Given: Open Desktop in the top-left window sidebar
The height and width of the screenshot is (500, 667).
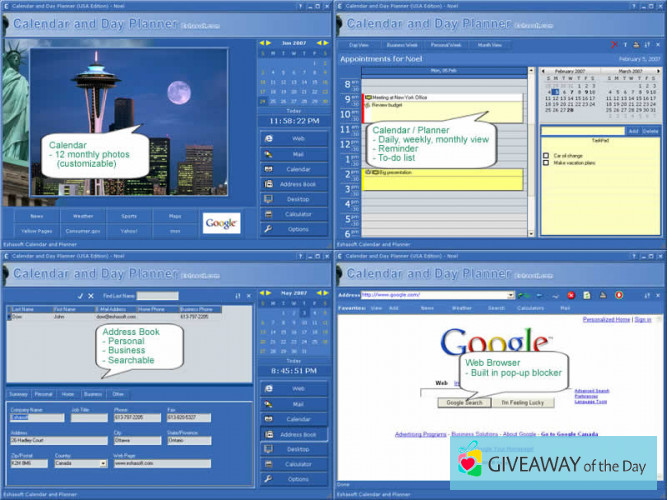Looking at the screenshot, I should (x=294, y=199).
